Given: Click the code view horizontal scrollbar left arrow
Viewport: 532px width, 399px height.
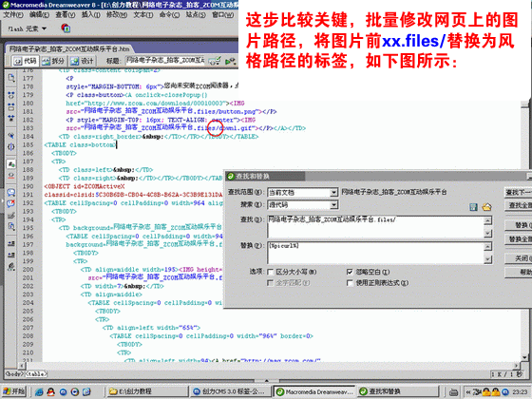Looking at the screenshot, I should [22, 366].
